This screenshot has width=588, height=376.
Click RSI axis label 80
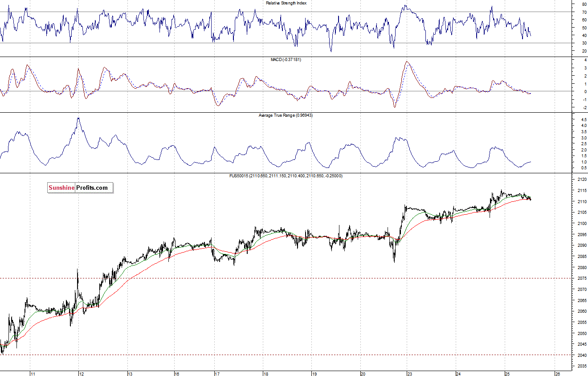(584, 4)
